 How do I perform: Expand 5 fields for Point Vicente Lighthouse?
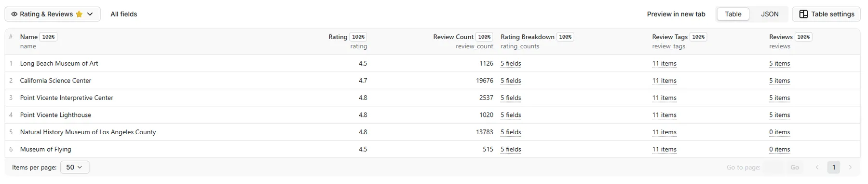point(511,115)
